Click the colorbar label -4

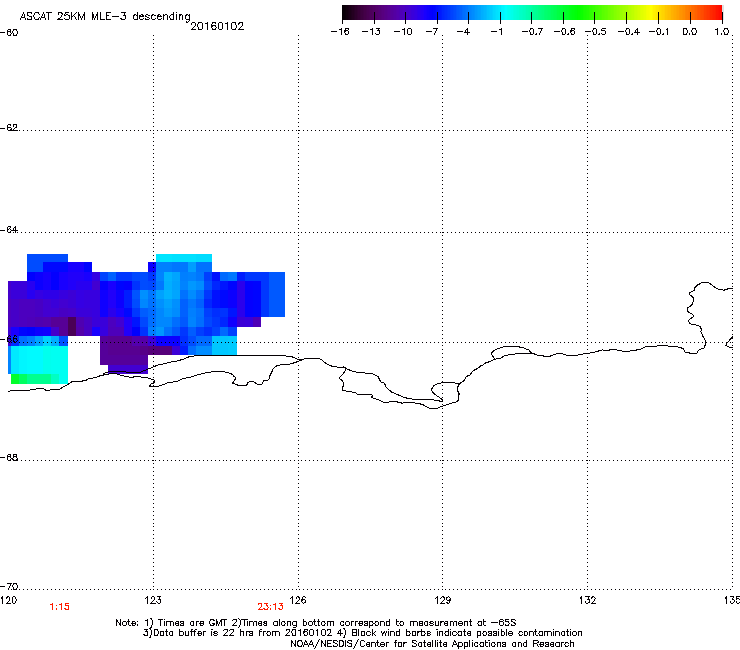pos(463,32)
